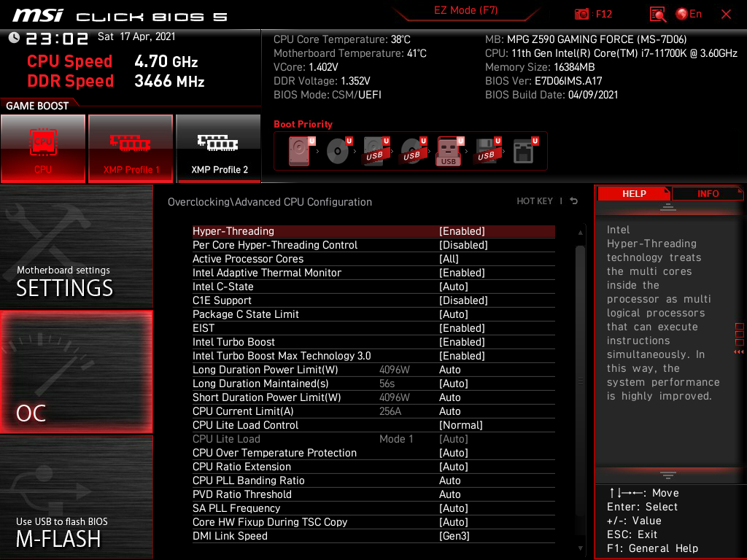Click the settings list scroll down arrow

tap(580, 548)
